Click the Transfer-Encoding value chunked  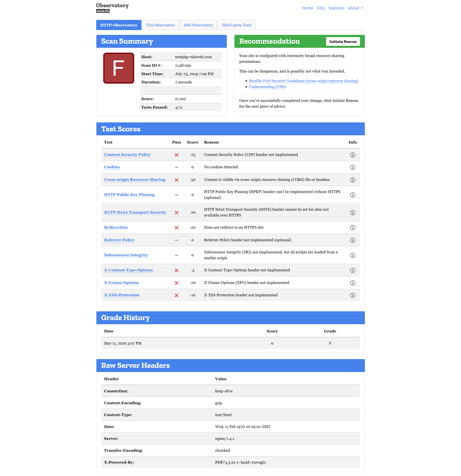(222, 451)
